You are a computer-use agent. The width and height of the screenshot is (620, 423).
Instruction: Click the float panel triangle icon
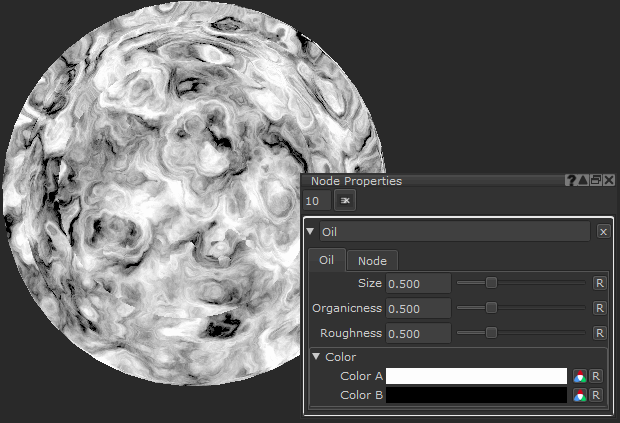[x=583, y=181]
